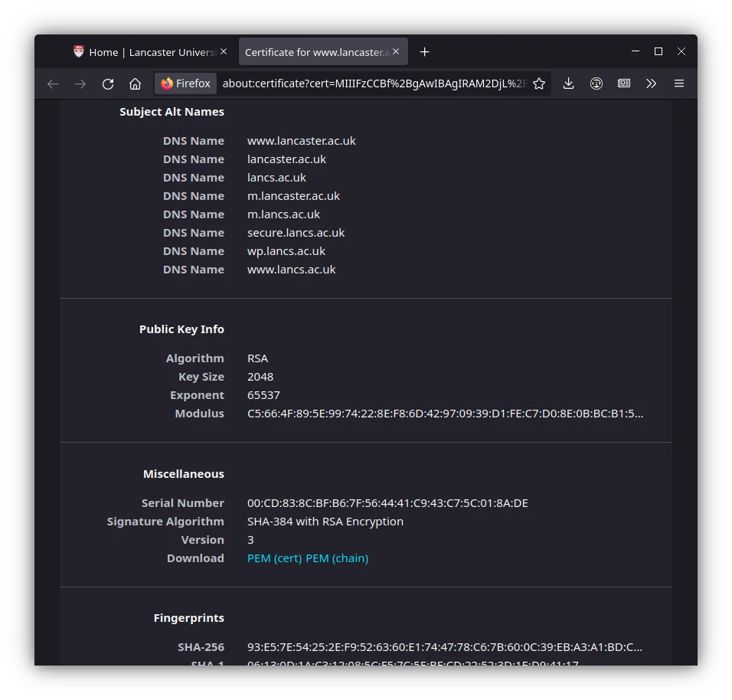732x700 pixels.
Task: Download the PEM (chain) file
Action: coord(337,558)
